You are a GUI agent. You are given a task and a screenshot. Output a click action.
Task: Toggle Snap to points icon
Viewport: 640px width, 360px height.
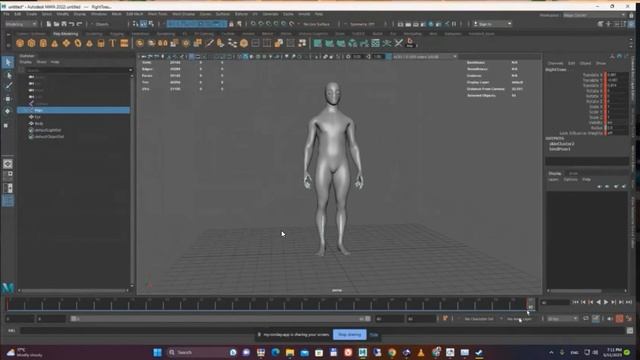coord(269,24)
